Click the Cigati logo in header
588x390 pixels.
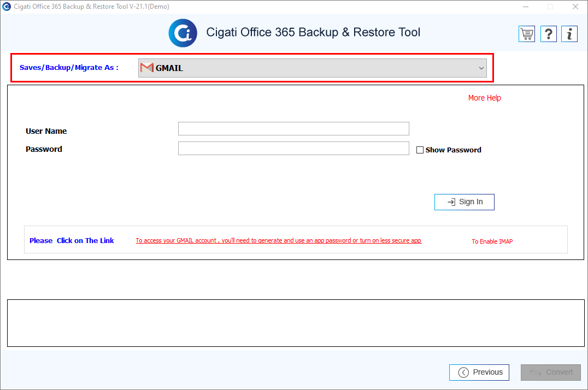point(183,33)
